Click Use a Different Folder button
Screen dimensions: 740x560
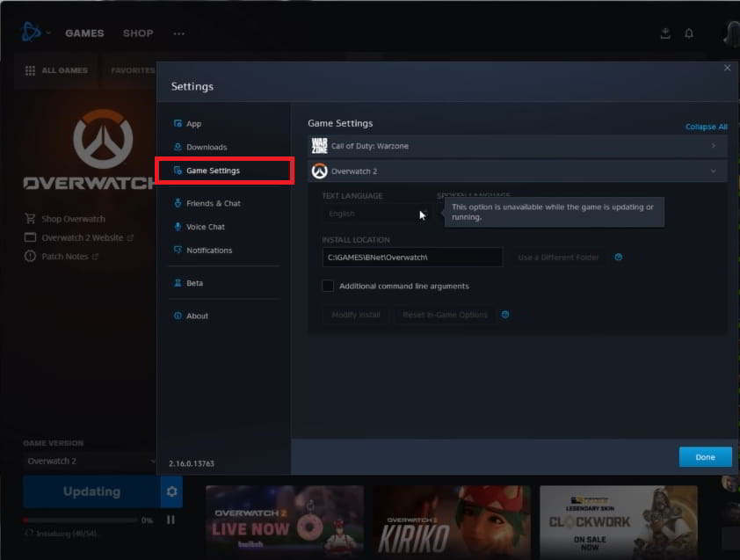point(558,258)
